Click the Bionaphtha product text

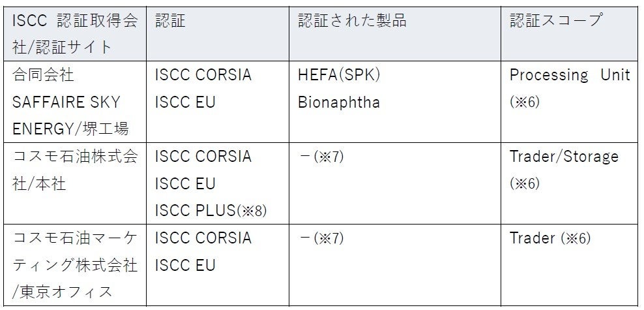[339, 102]
